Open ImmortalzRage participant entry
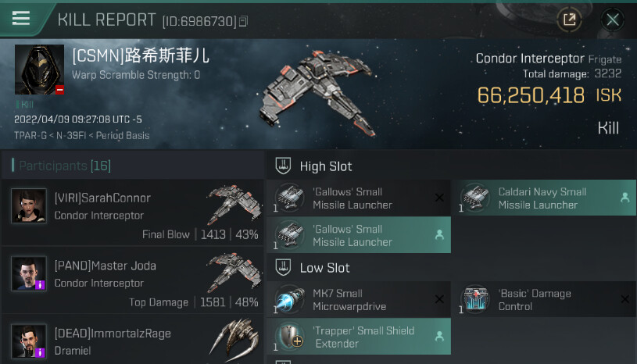637x364 pixels. point(133,340)
